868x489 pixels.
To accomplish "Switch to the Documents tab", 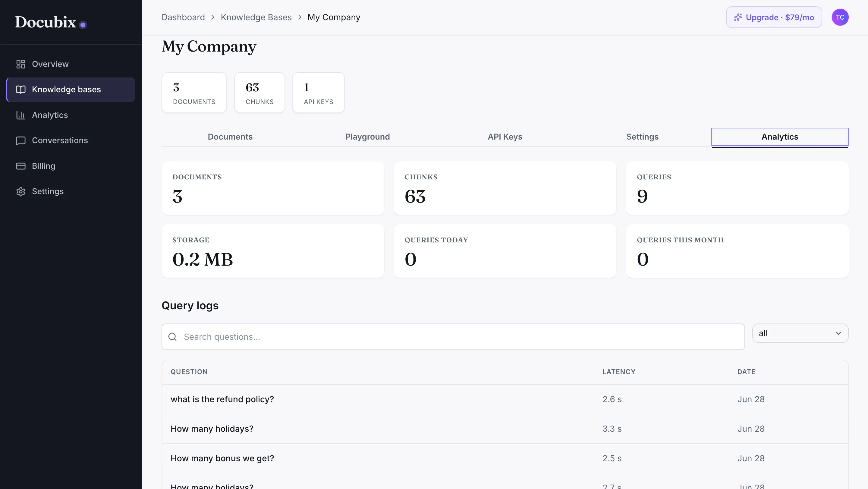I will point(230,137).
